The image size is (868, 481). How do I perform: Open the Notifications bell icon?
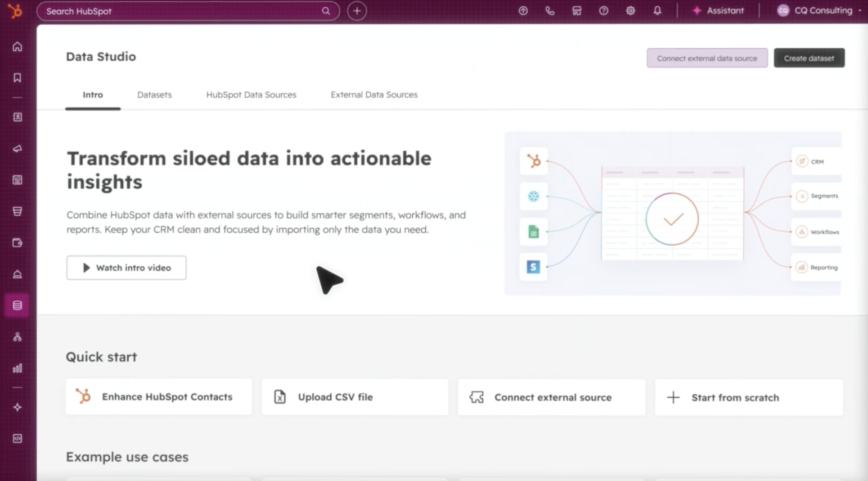click(x=657, y=11)
